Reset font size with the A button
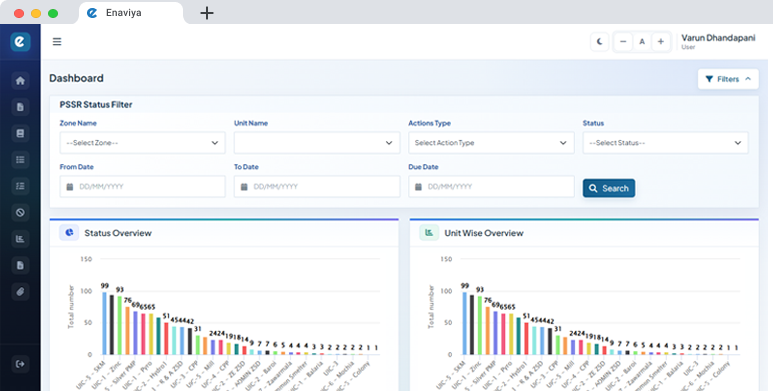The image size is (773, 391). coord(642,42)
